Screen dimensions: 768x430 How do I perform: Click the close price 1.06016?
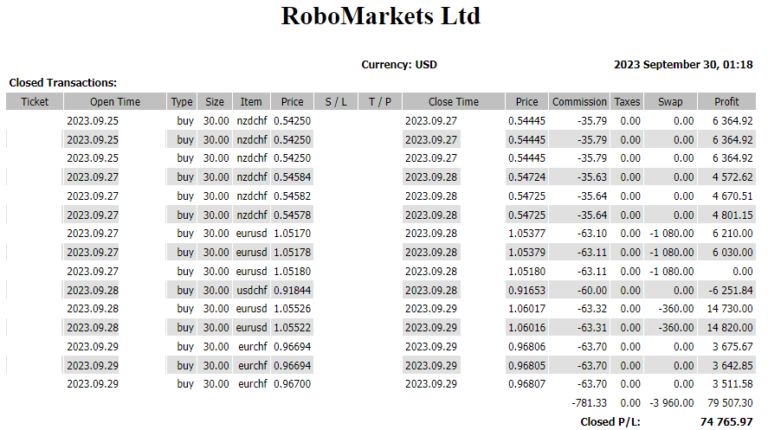pos(527,328)
